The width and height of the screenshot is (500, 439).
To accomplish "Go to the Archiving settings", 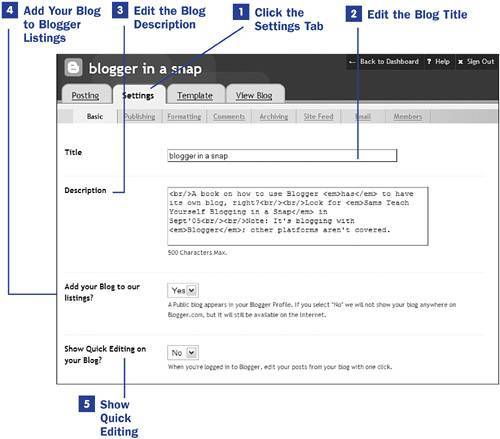I will (274, 116).
